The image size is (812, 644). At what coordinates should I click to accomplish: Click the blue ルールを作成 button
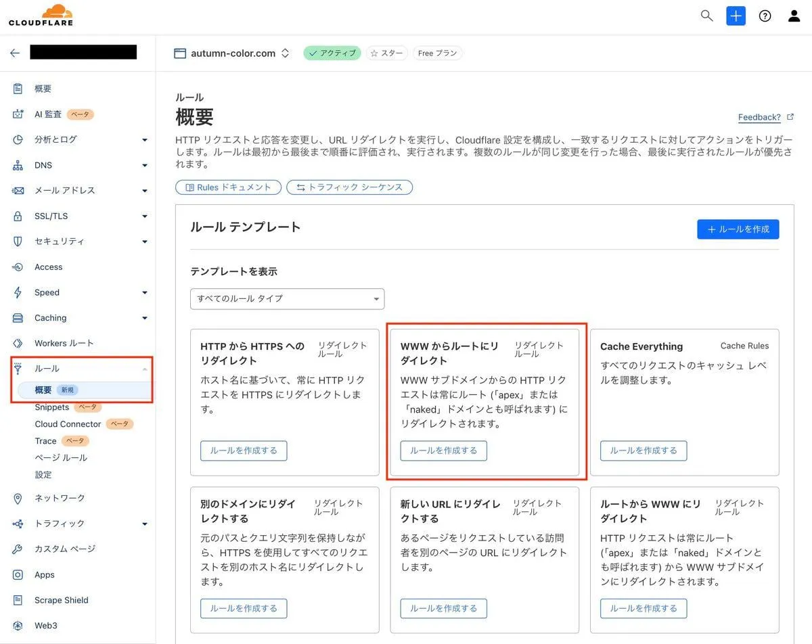[738, 229]
